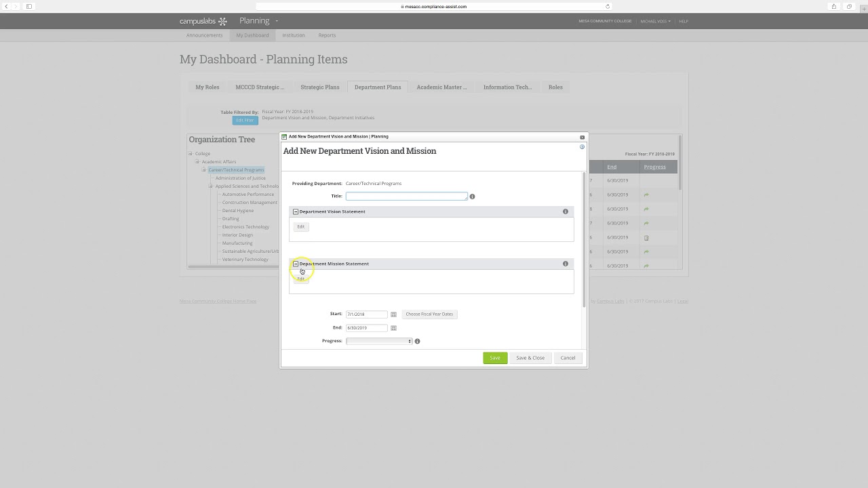
Task: Open the Institution menu item
Action: (x=294, y=35)
